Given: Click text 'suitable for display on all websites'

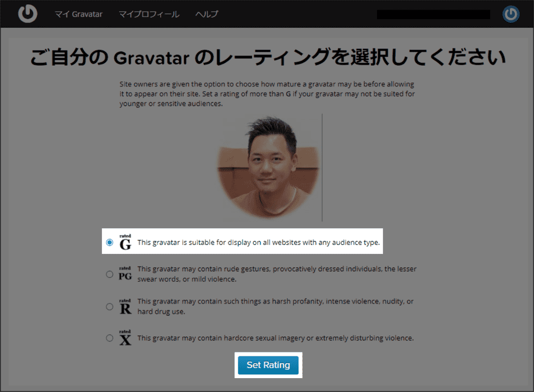Looking at the screenshot, I should [244, 242].
